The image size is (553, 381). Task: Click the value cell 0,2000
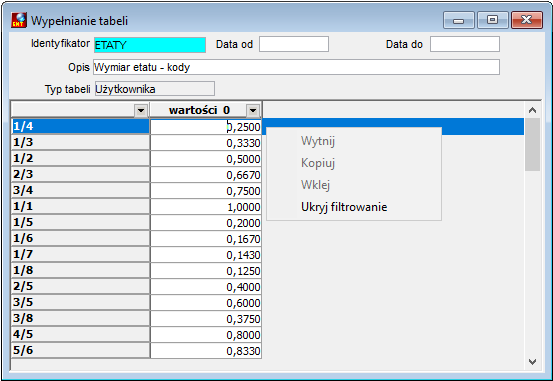click(x=206, y=223)
